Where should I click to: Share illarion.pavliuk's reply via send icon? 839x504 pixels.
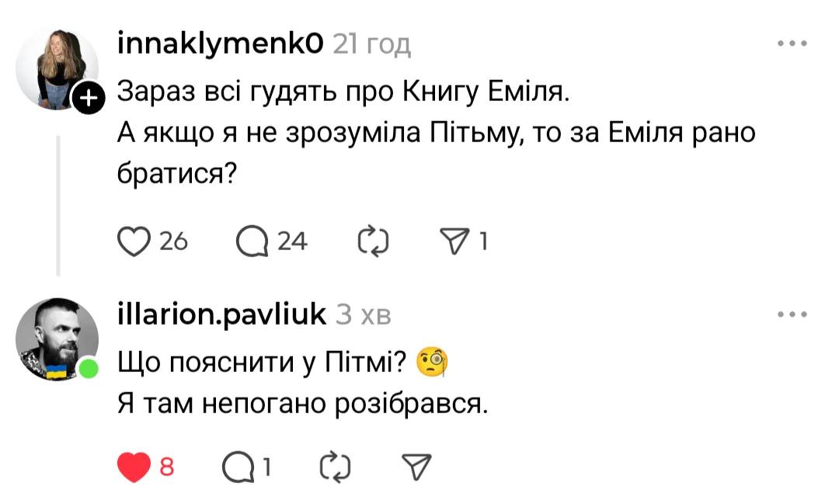tap(416, 467)
